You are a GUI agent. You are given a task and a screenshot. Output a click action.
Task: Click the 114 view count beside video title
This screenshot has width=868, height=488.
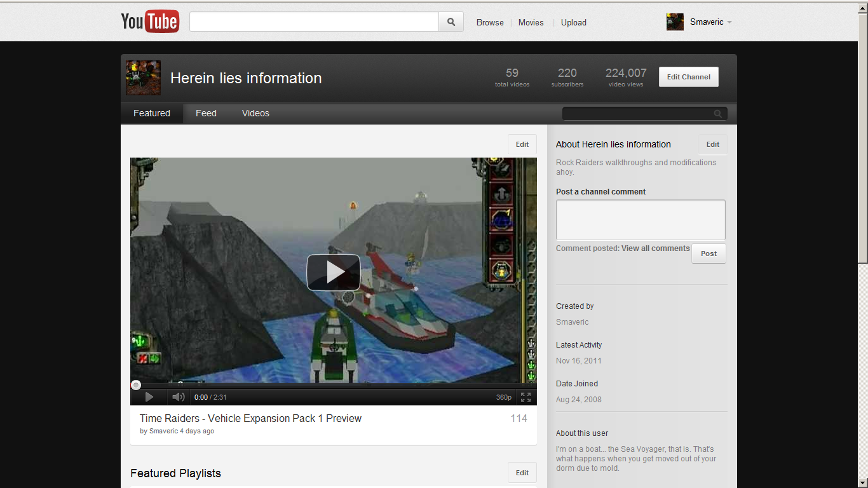click(x=519, y=418)
